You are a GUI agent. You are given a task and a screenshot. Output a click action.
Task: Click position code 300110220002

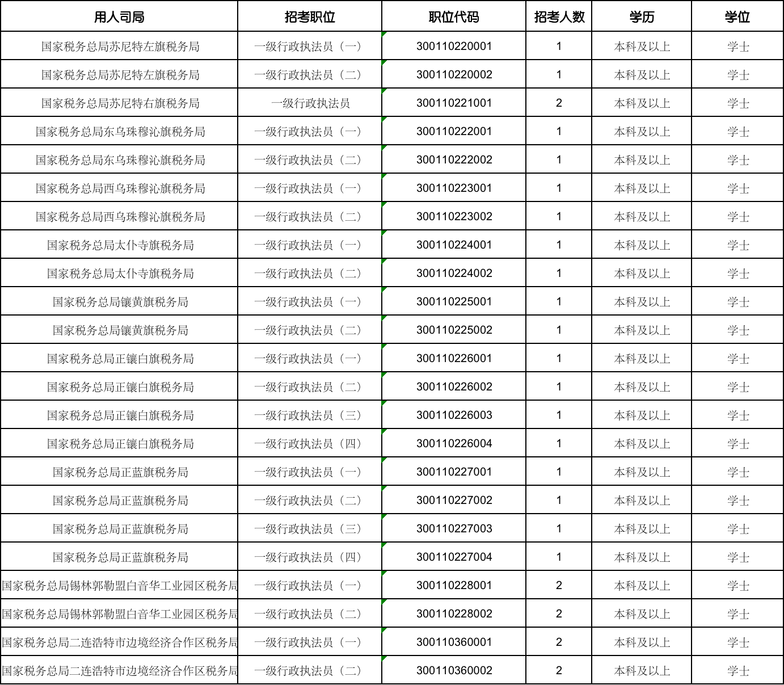pyautogui.click(x=454, y=74)
